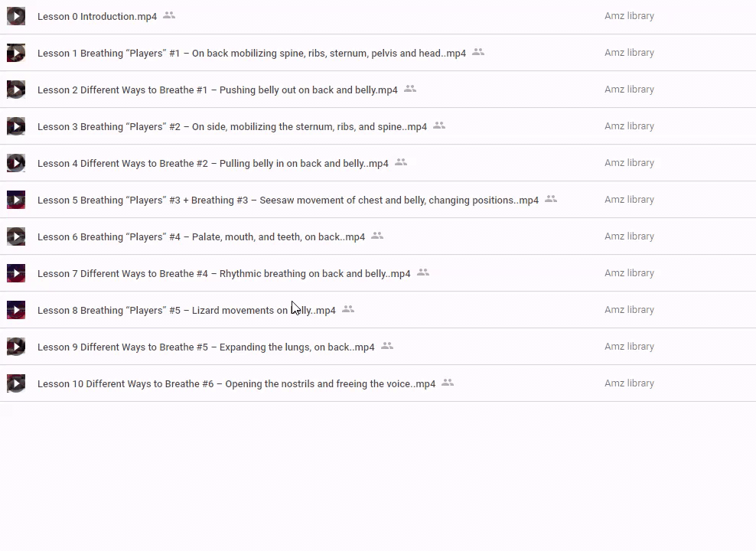The image size is (756, 551).
Task: Select the Lesson 7 Rhythmic breathing file name
Action: click(223, 274)
